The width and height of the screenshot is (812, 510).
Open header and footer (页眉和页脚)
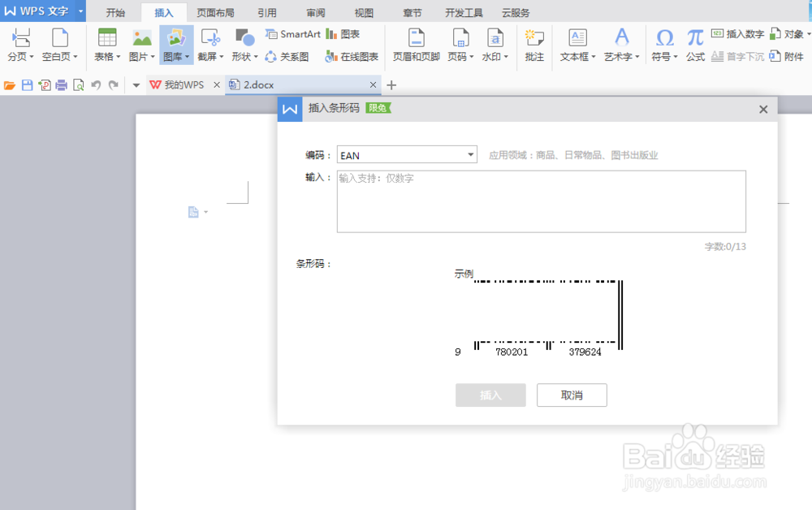[417, 45]
